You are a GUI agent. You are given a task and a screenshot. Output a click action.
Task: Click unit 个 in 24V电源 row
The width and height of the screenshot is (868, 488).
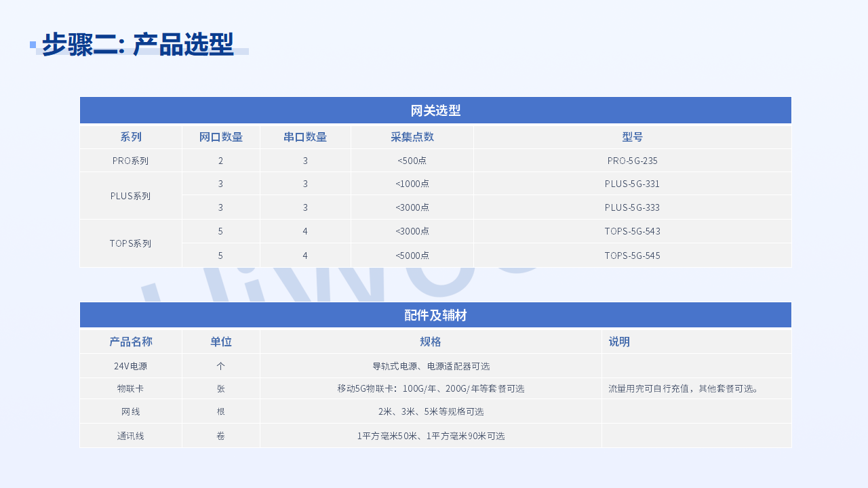pyautogui.click(x=221, y=366)
